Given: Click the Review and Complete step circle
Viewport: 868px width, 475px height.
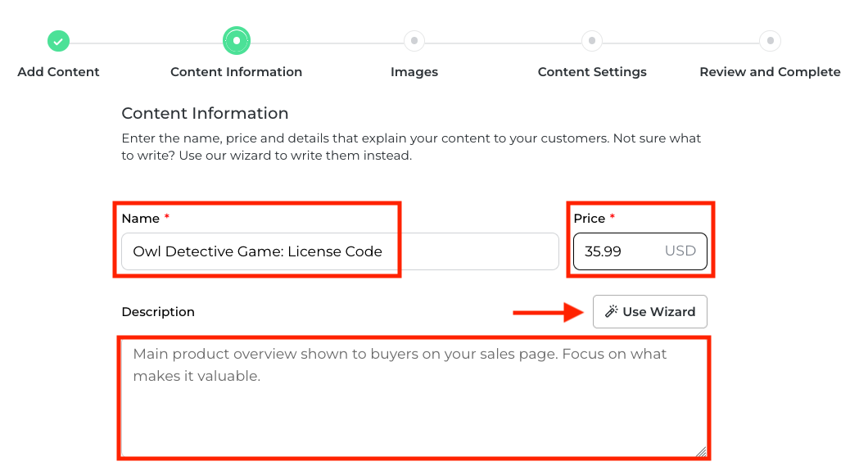Looking at the screenshot, I should point(770,40).
